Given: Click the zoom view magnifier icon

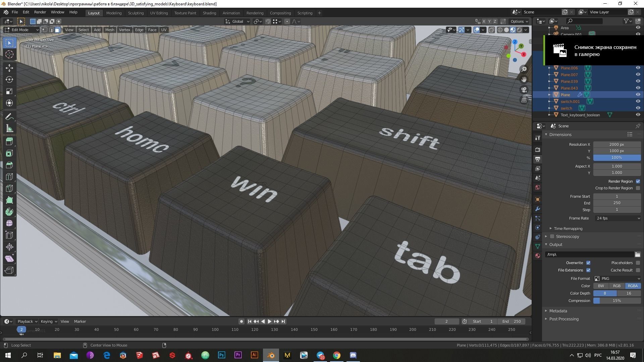Looking at the screenshot, I should click(524, 69).
